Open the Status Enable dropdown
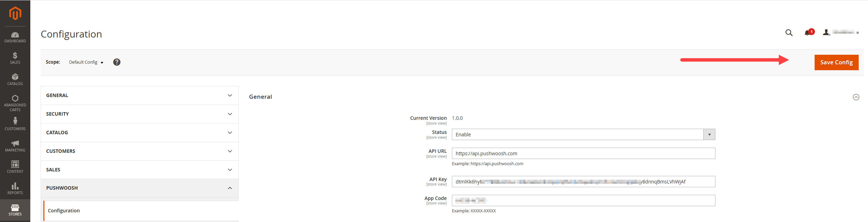Image resolution: width=868 pixels, height=222 pixels. tap(583, 135)
